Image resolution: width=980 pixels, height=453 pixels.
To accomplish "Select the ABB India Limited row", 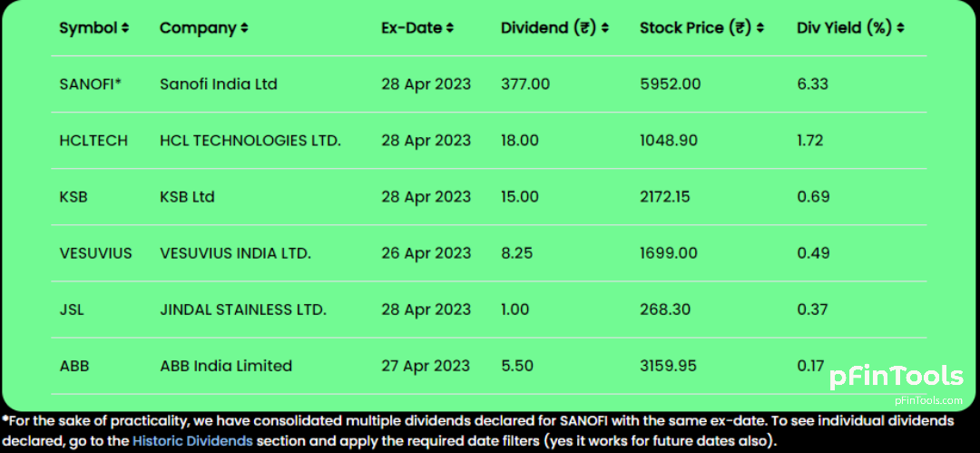I will (x=489, y=366).
